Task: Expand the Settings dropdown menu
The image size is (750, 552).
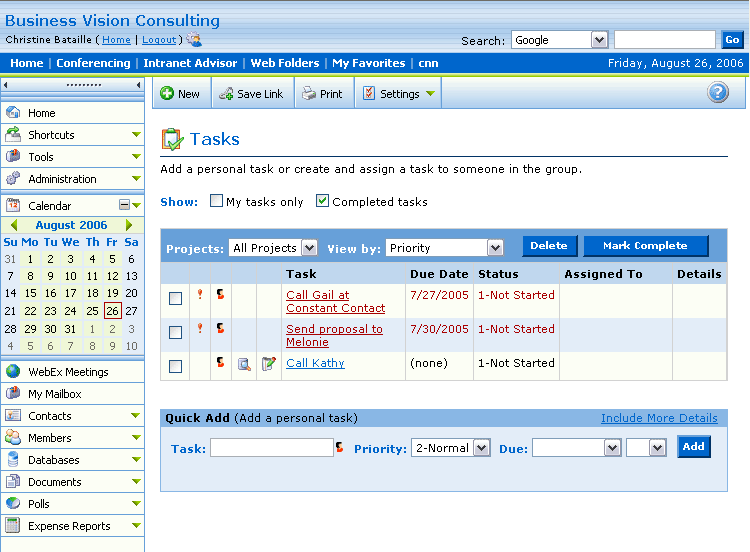Action: click(x=399, y=94)
